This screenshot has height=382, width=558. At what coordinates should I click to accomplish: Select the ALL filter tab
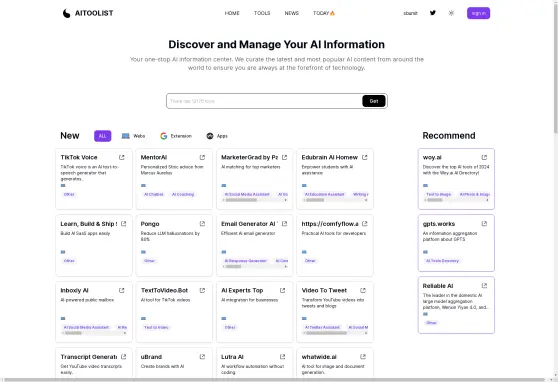click(x=102, y=136)
